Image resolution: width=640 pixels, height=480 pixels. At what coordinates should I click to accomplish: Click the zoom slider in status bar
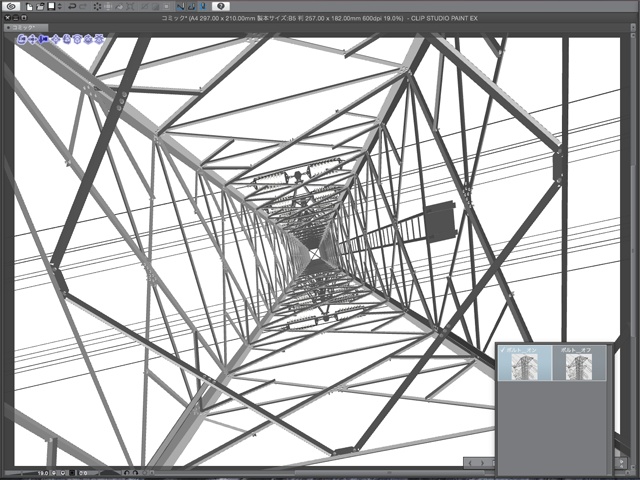[20, 473]
